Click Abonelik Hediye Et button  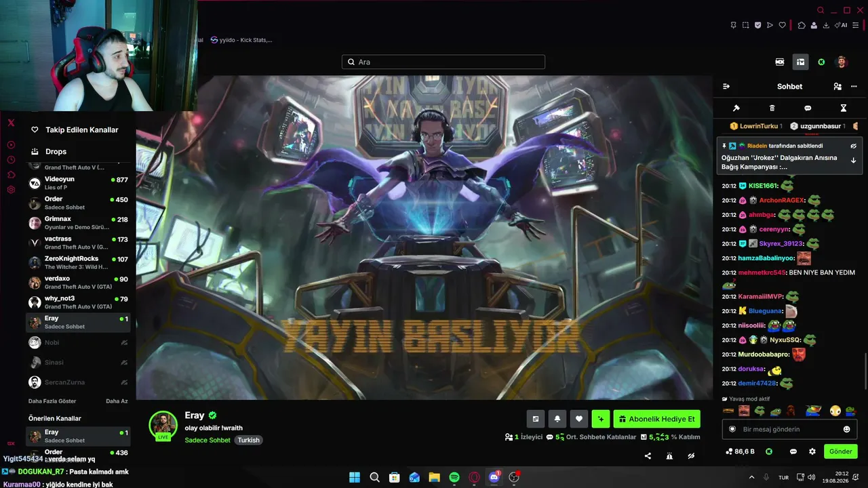pos(657,419)
